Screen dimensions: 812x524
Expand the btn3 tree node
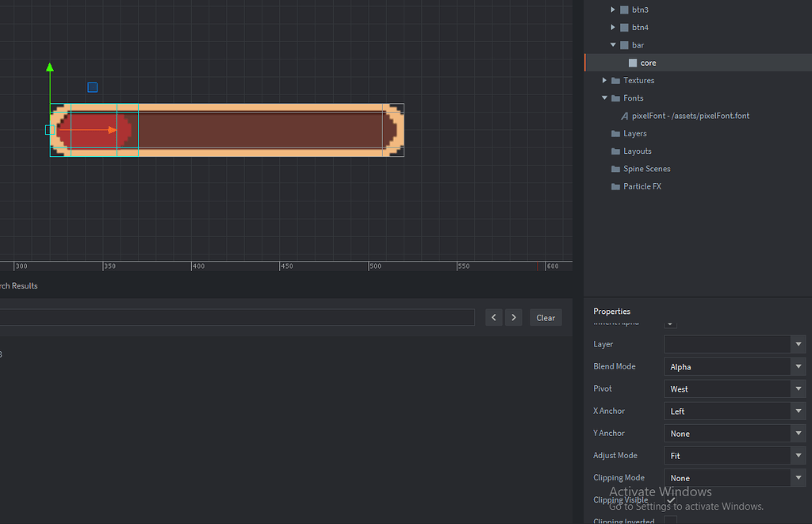(612, 10)
